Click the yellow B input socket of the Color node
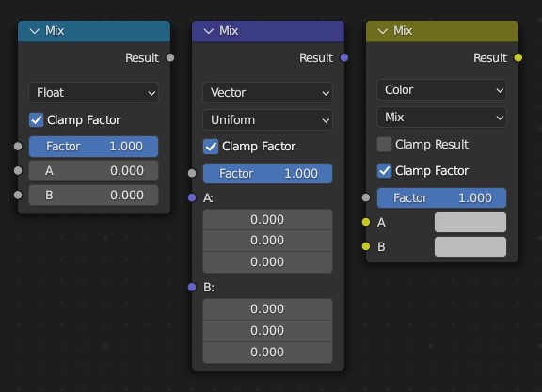This screenshot has width=542, height=392. click(366, 246)
